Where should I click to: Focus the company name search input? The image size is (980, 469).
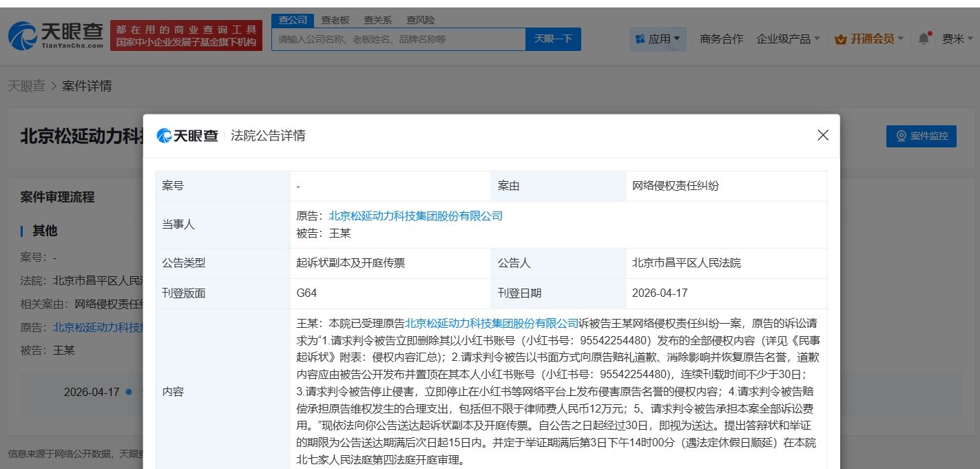[399, 39]
